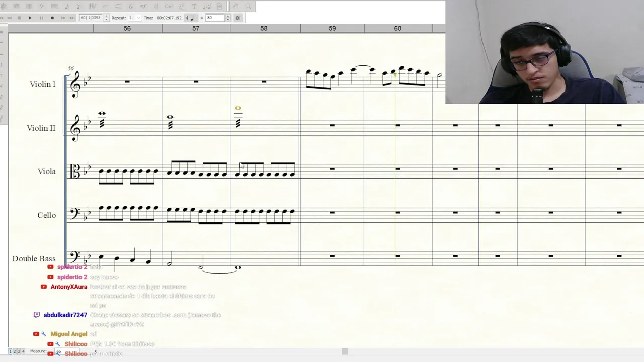The height and width of the screenshot is (362, 644).
Task: Select the Viola staff label
Action: pos(46,171)
